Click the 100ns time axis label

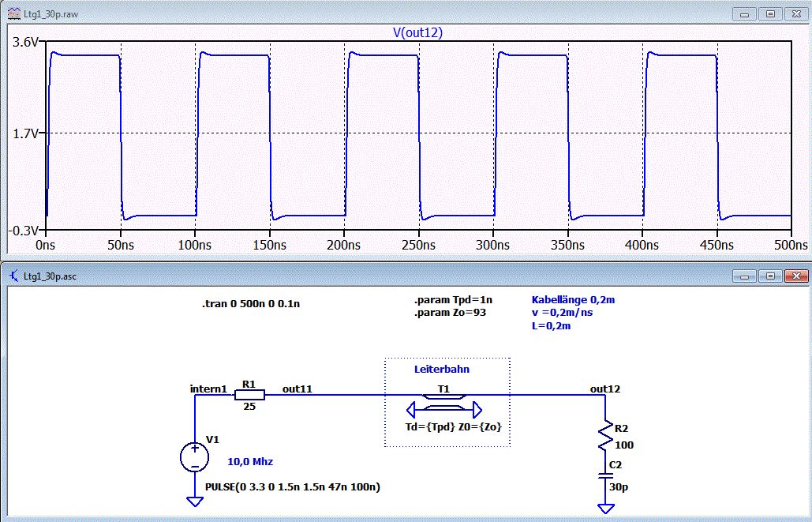[195, 245]
